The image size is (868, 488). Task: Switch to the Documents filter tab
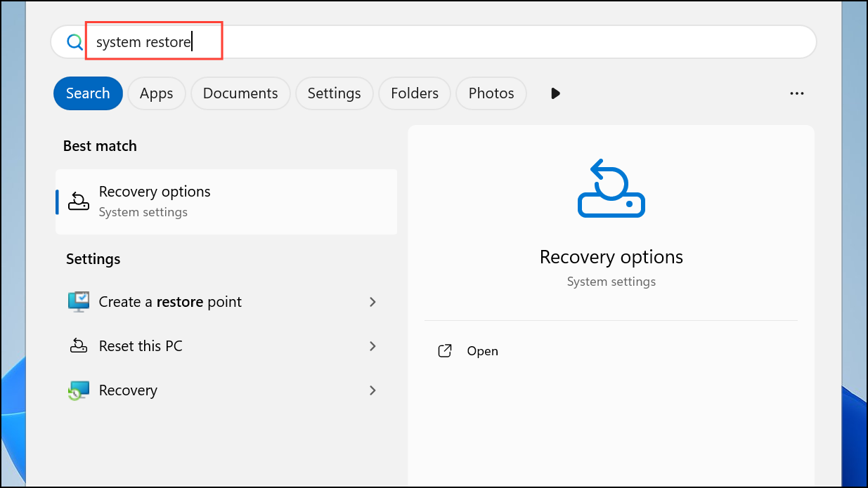240,93
